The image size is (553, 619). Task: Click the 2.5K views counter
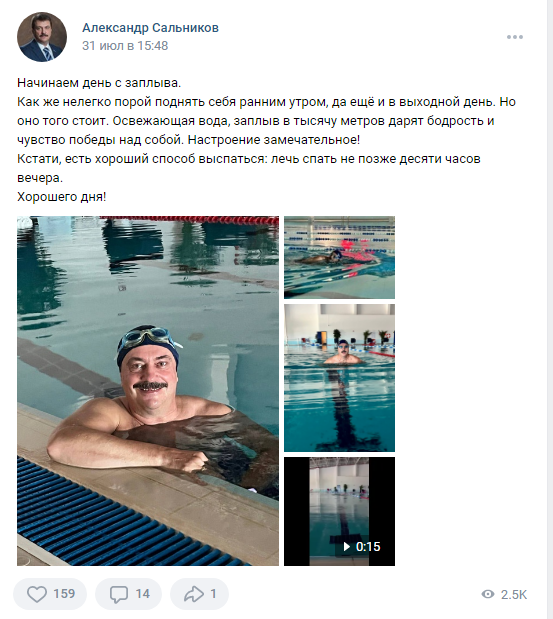pyautogui.click(x=514, y=594)
